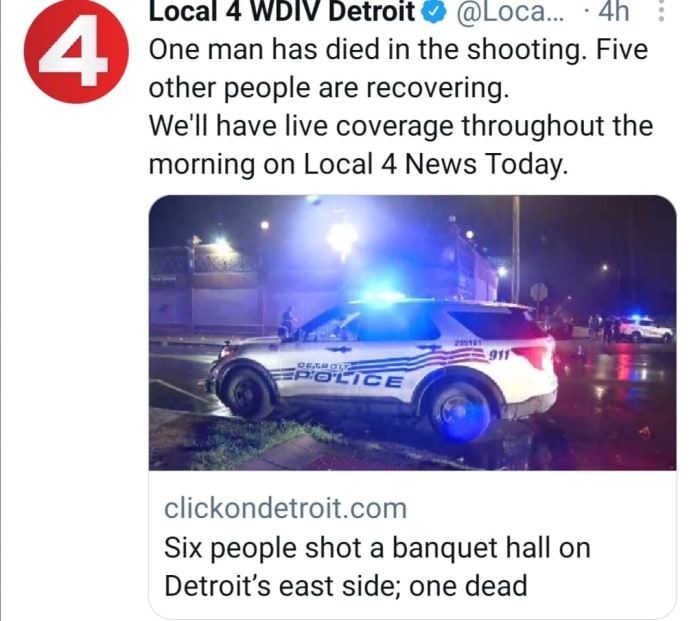Screen dimensions: 700x621
Task: Open the Local 4 WDIV Detroit profile name
Action: (x=282, y=12)
